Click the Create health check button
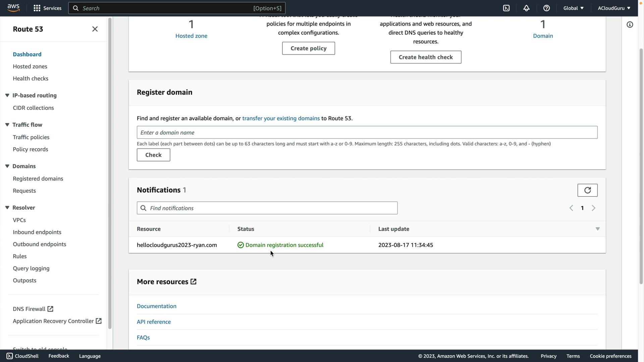This screenshot has width=644, height=362. (426, 57)
